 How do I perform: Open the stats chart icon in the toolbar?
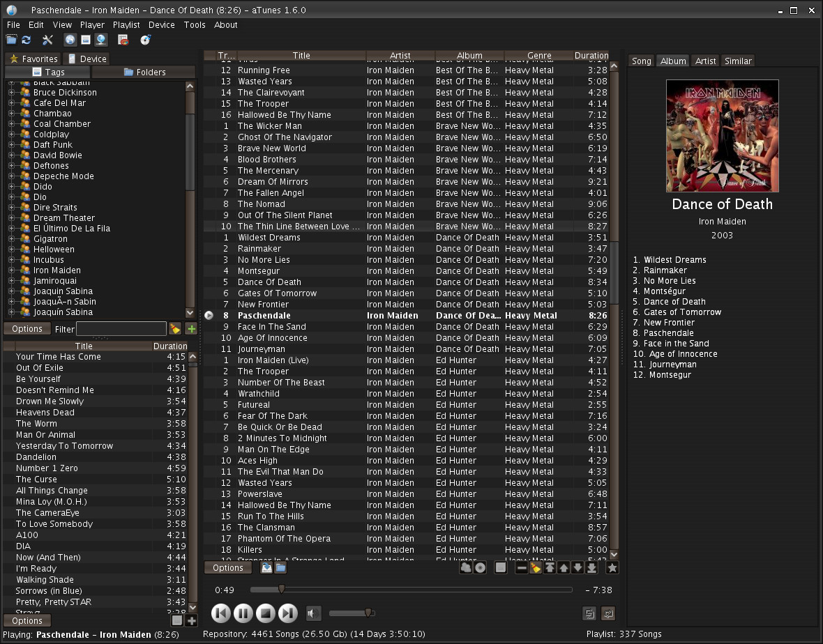click(x=123, y=40)
